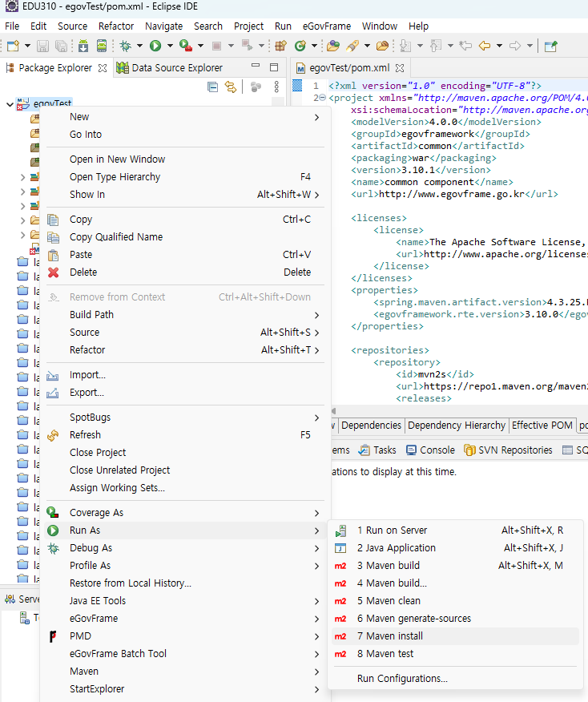Open the Debug As submenu
588x702 pixels.
click(185, 548)
